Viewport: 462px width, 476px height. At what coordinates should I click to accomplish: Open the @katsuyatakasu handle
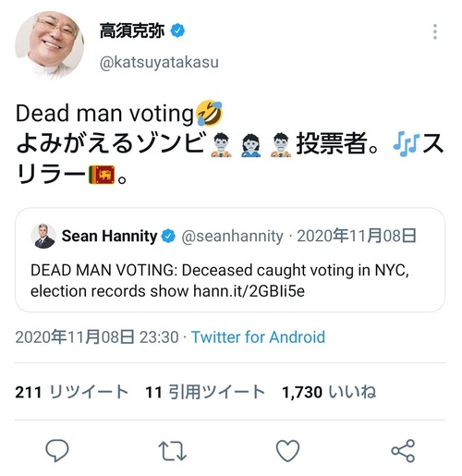point(159,62)
